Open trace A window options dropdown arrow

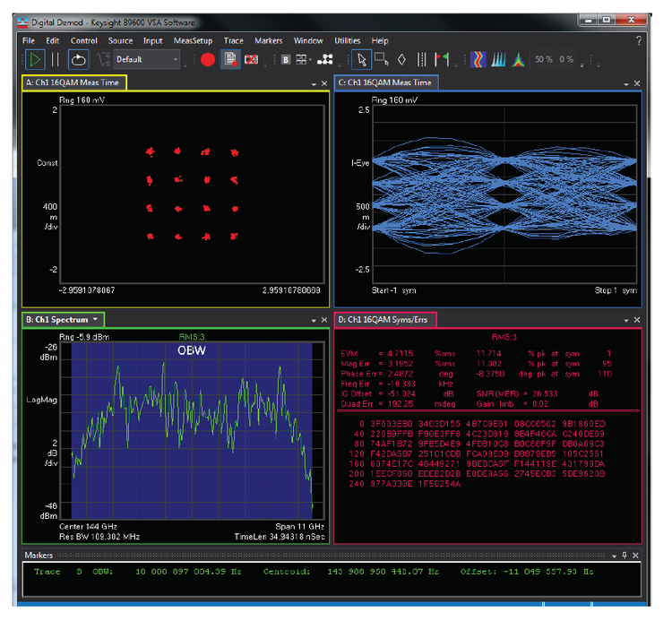tap(314, 83)
